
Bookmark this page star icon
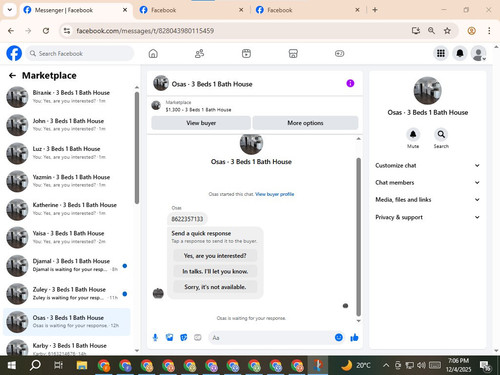(447, 31)
